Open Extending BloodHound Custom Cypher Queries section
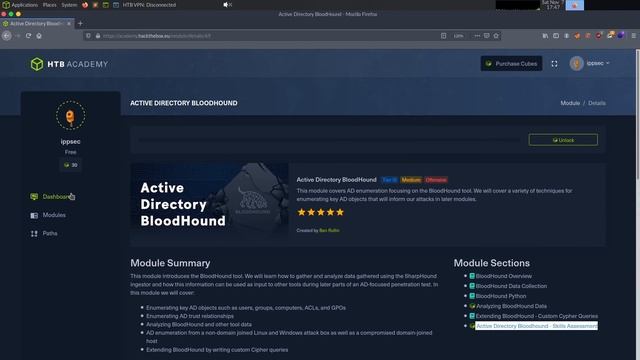Image resolution: width=640 pixels, height=360 pixels. 536,316
